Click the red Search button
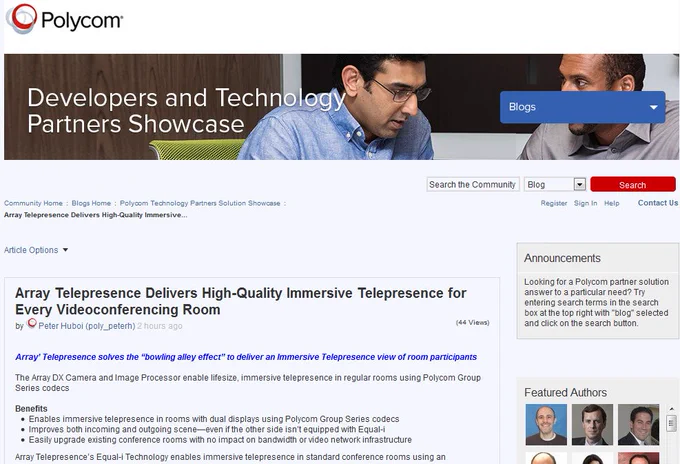 click(633, 184)
